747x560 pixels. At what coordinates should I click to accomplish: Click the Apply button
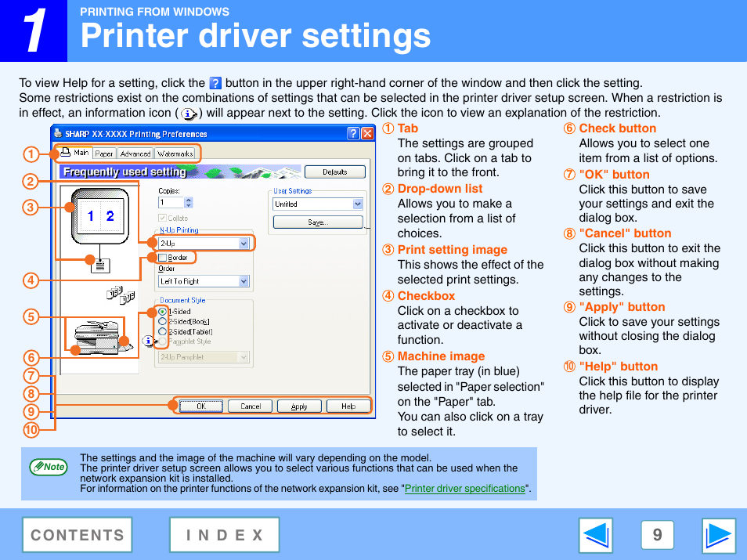(299, 406)
